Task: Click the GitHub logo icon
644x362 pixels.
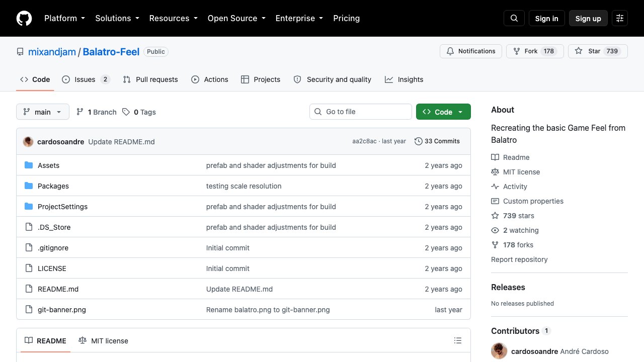Action: (24, 18)
